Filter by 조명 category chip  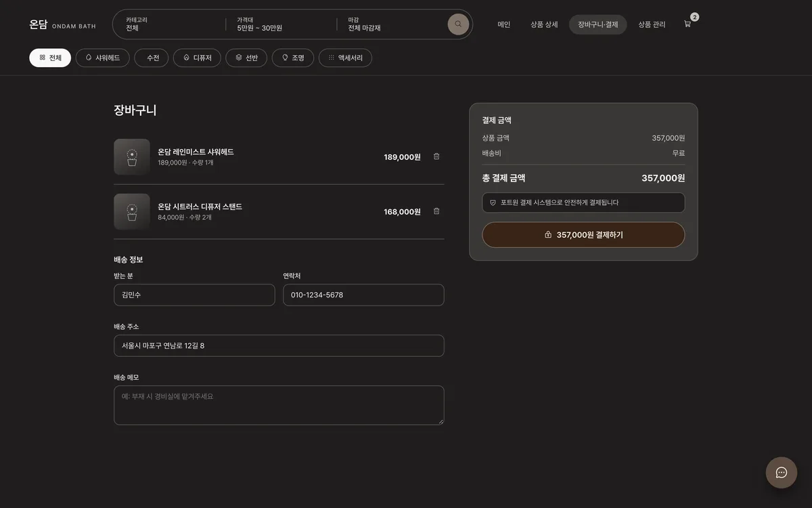pyautogui.click(x=293, y=58)
